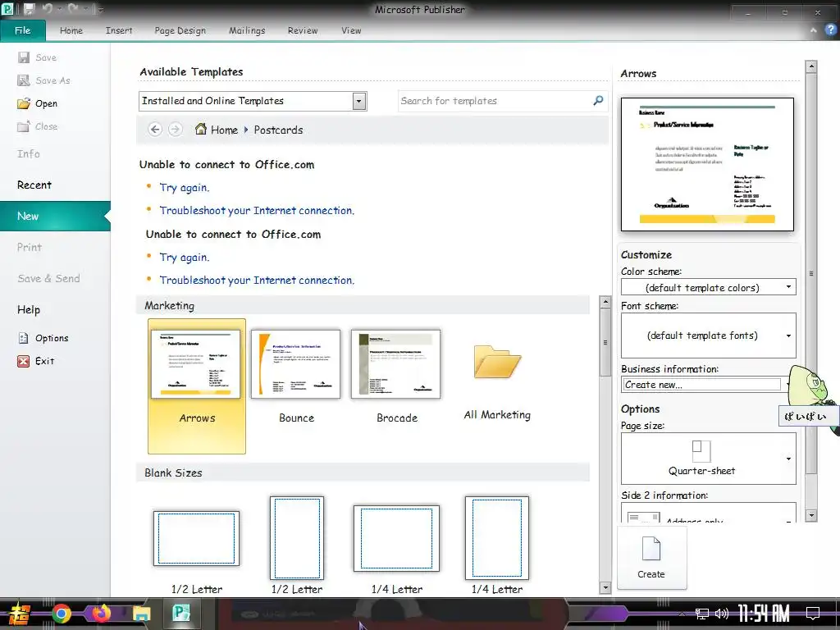Open the Print section in backstage
The image size is (840, 630).
[x=30, y=247]
